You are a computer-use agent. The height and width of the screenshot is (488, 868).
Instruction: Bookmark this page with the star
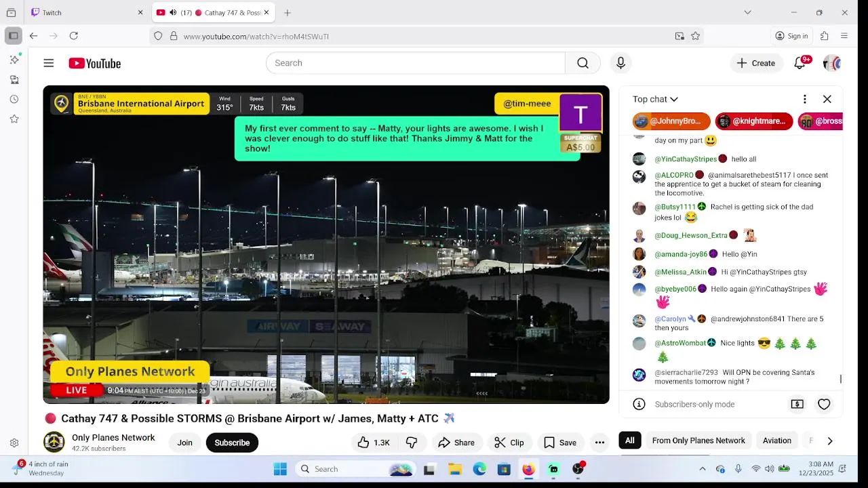point(695,36)
